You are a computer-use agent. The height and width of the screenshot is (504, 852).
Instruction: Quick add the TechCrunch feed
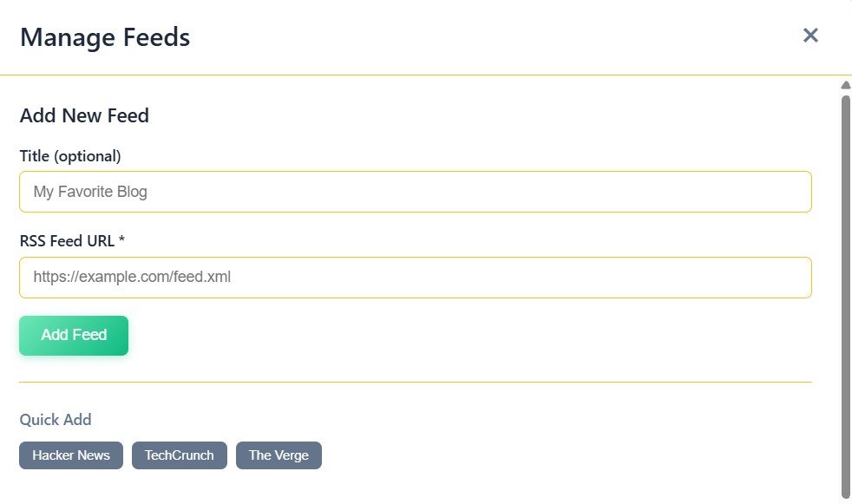(180, 455)
